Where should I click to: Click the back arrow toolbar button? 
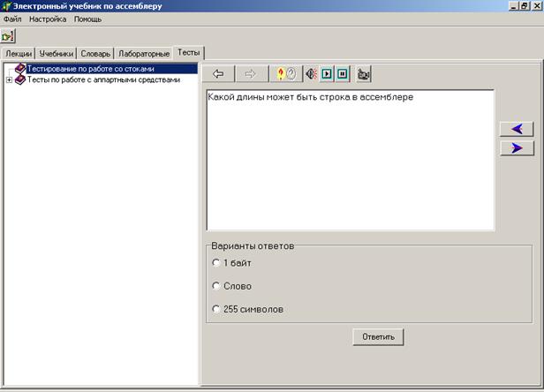pos(218,73)
